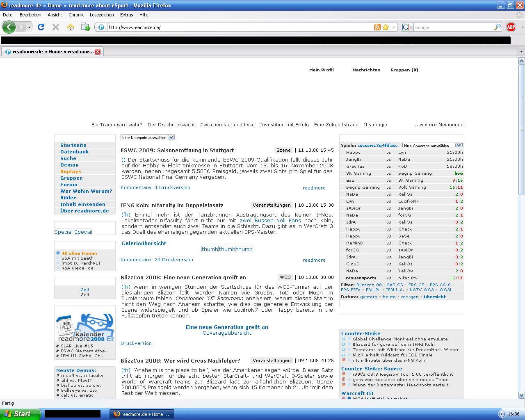Open the Extras menu
The height and width of the screenshot is (420, 525).
click(126, 15)
